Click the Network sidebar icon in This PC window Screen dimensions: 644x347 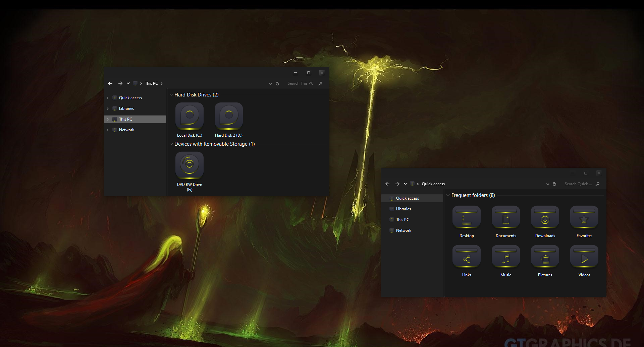[x=115, y=130]
